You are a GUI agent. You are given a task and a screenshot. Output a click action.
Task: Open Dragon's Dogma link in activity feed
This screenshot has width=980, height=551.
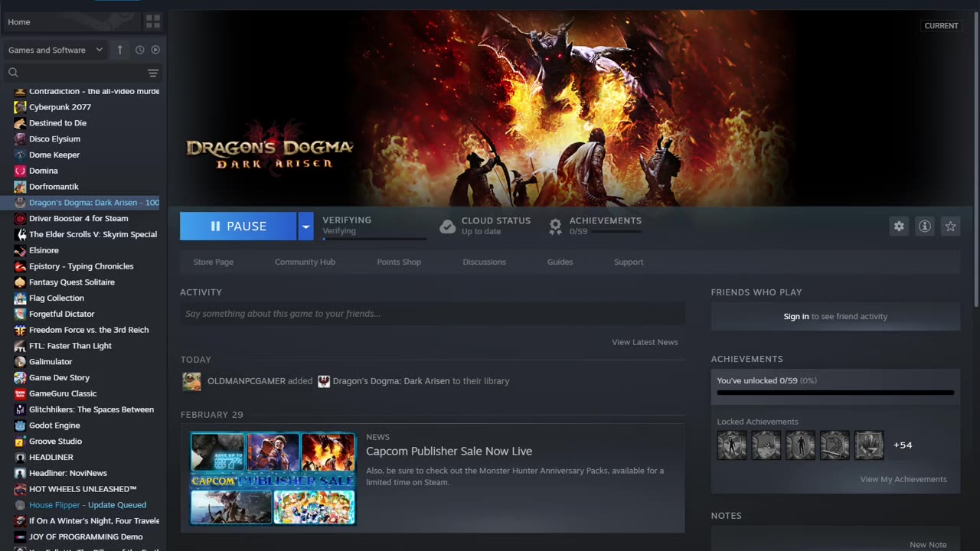pyautogui.click(x=391, y=381)
